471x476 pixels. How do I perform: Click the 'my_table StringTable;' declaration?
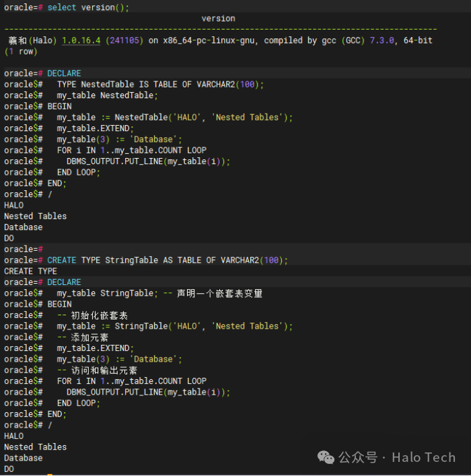107,293
